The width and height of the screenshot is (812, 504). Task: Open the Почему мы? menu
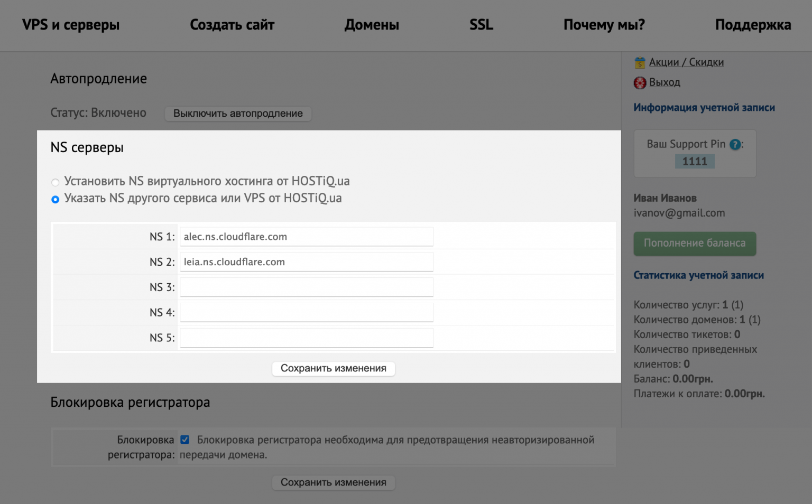point(604,25)
